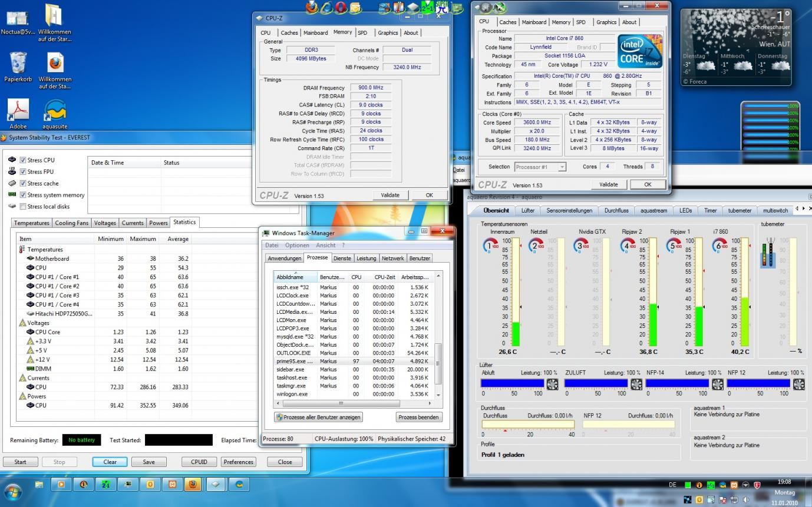Launch Opera from the top dock

click(x=341, y=7)
